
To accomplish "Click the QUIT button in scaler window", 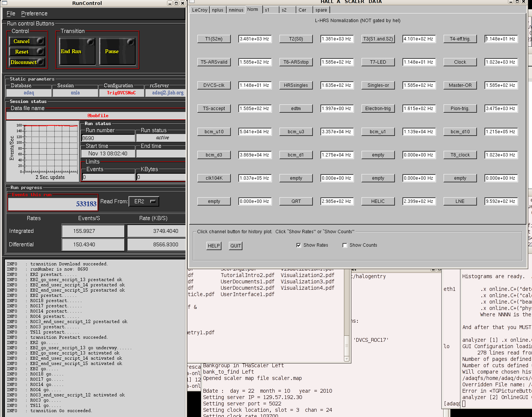I will click(236, 246).
